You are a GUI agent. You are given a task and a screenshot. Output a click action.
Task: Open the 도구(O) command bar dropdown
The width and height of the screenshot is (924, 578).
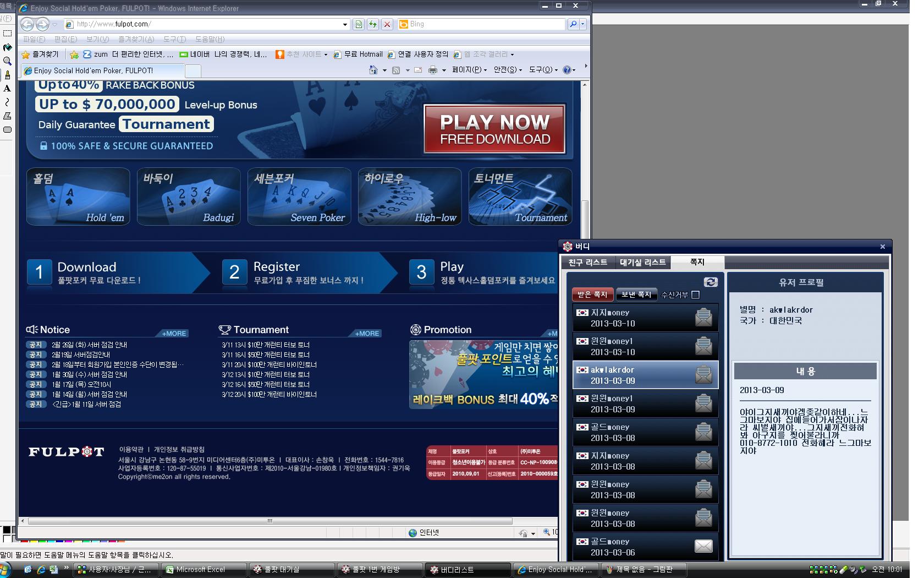pos(543,70)
